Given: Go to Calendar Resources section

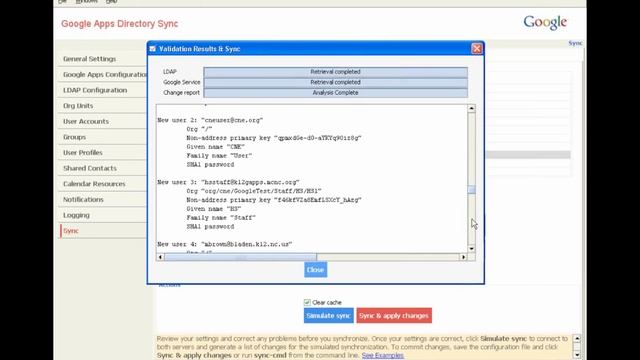Looking at the screenshot, I should coord(94,184).
